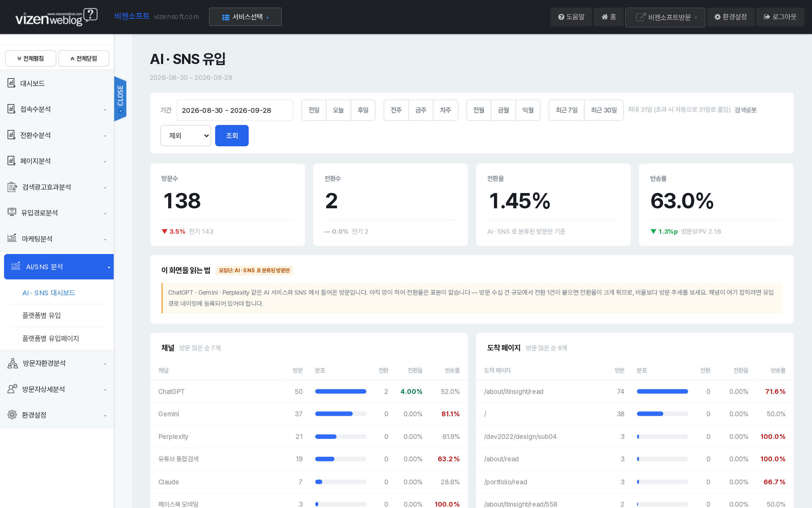Click the 도움말 question mark button

point(571,17)
